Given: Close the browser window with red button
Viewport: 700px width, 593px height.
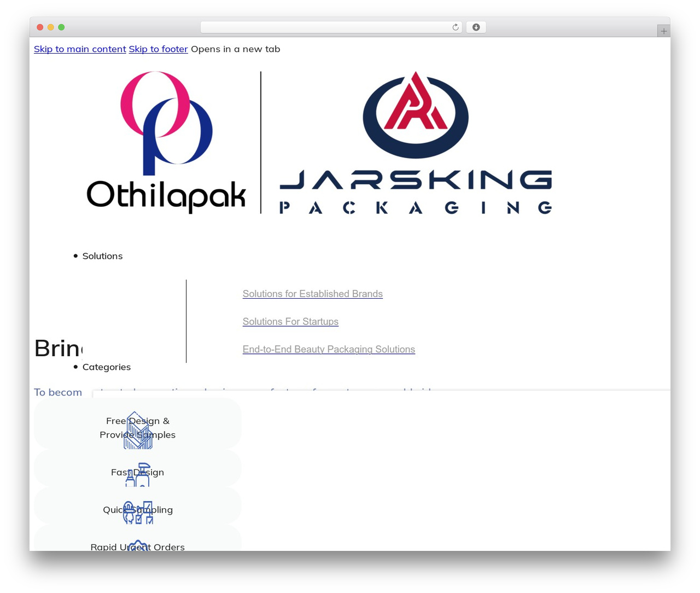Looking at the screenshot, I should coord(40,27).
